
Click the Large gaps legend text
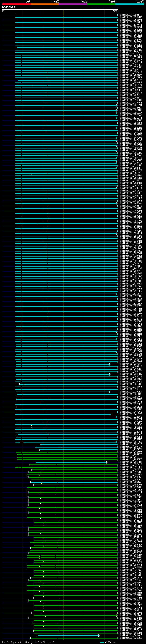(28, 642)
